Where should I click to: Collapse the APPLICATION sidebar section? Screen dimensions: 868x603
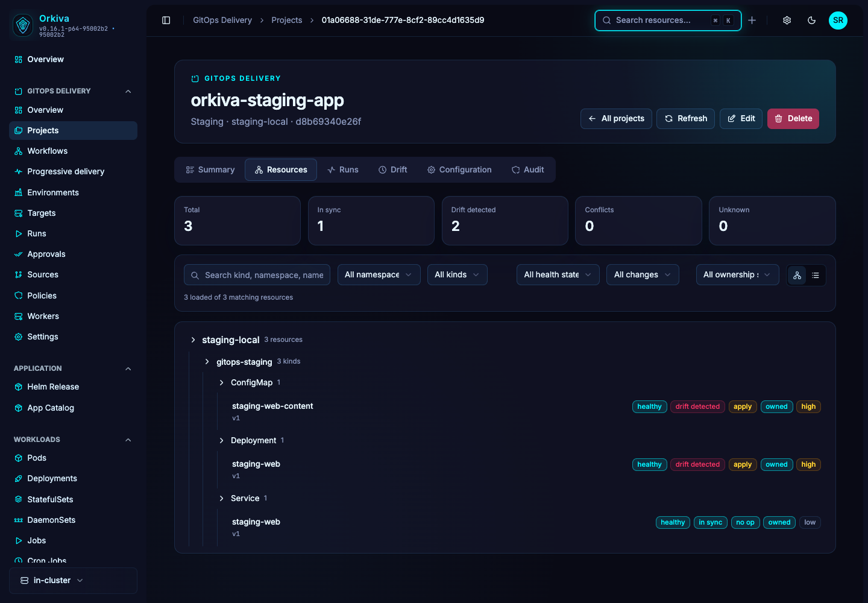pos(73,368)
